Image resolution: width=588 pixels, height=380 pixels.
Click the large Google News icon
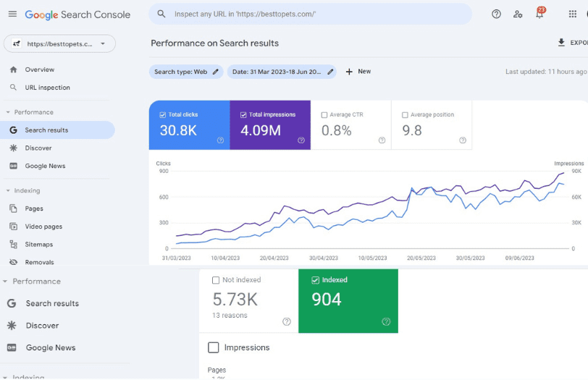click(12, 347)
